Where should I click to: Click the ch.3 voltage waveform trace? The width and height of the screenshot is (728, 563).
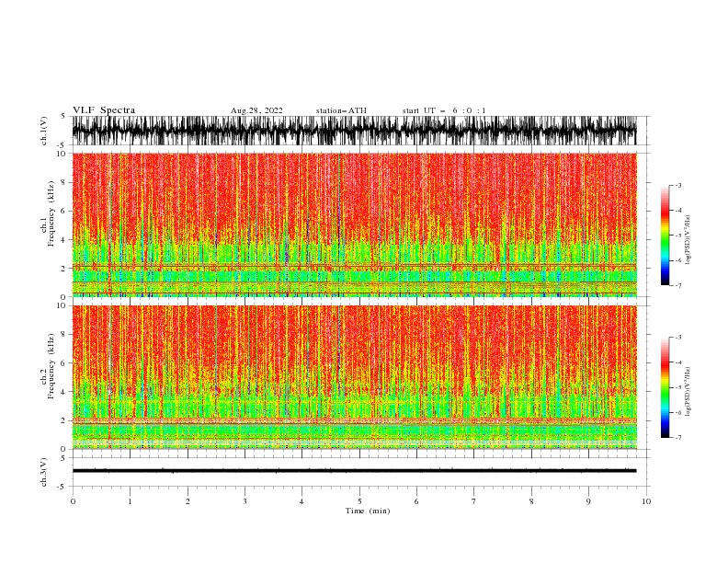tap(354, 471)
